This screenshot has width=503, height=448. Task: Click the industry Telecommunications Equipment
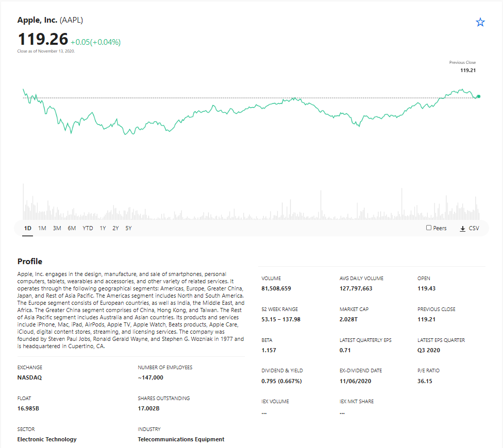pyautogui.click(x=181, y=439)
